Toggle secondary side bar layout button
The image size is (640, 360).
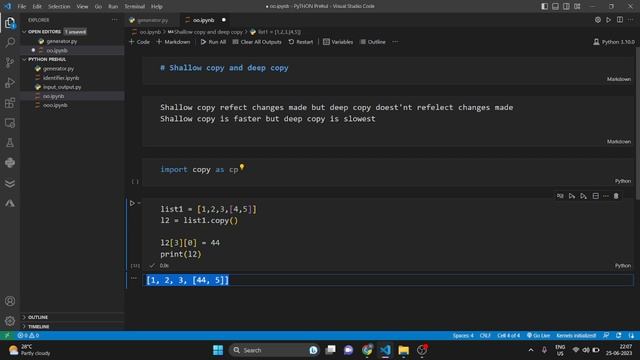pyautogui.click(x=566, y=6)
